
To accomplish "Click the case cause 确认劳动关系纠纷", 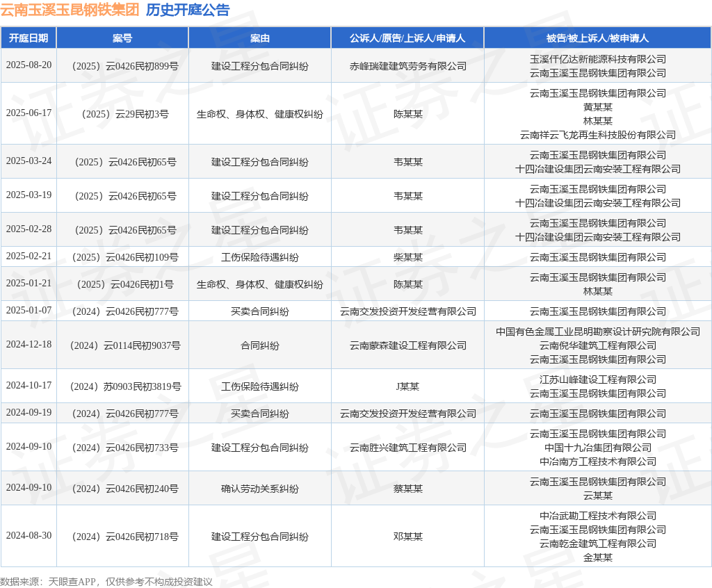I will point(260,489).
